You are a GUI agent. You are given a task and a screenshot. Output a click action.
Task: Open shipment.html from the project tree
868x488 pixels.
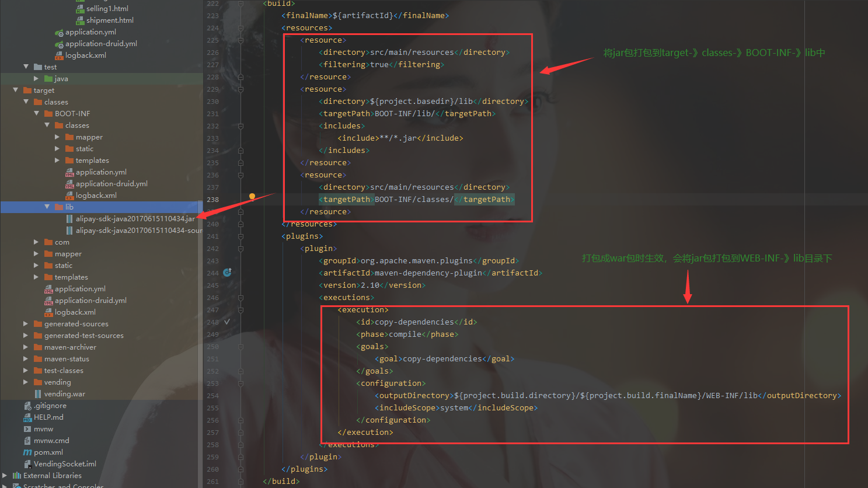pos(109,19)
